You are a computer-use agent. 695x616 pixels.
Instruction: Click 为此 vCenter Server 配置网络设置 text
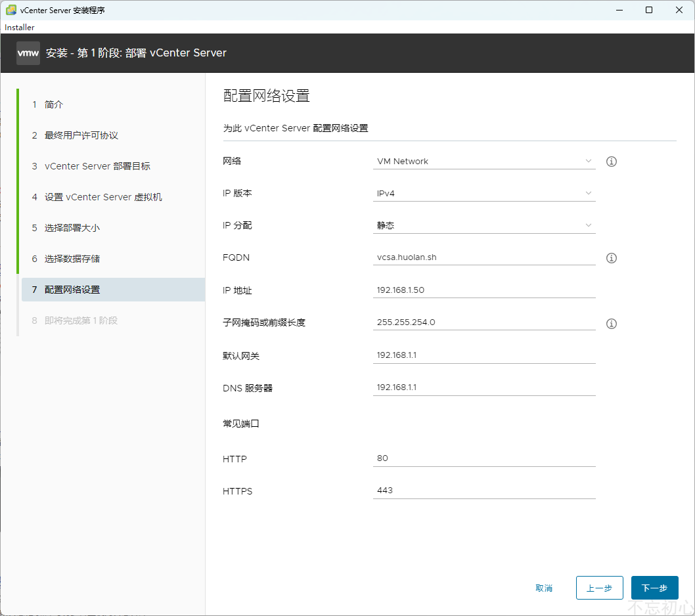(296, 129)
